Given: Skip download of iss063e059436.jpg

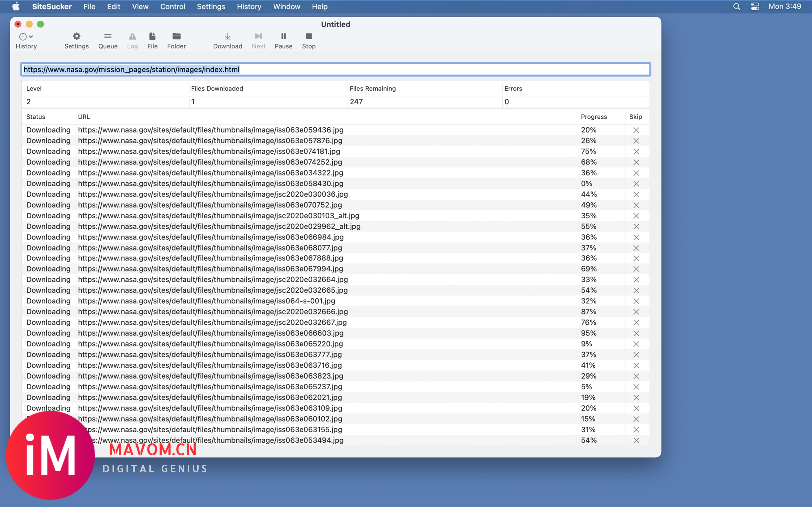Looking at the screenshot, I should coord(636,130).
